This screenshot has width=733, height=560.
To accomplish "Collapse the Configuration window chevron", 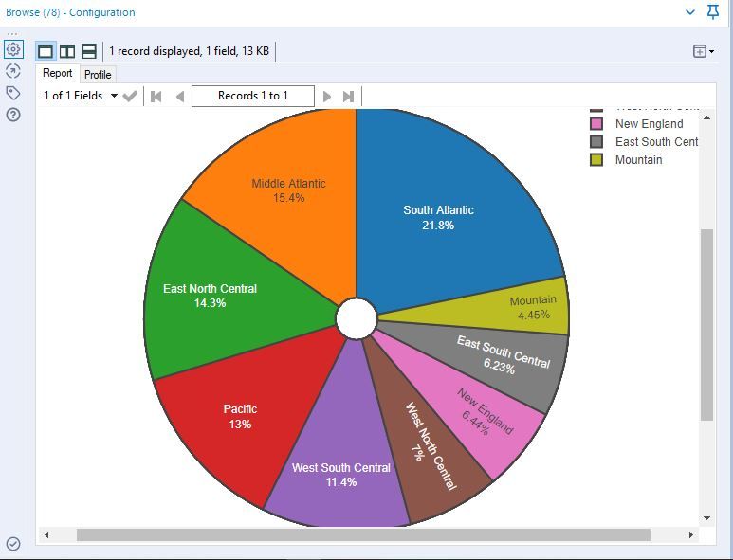I will (690, 12).
